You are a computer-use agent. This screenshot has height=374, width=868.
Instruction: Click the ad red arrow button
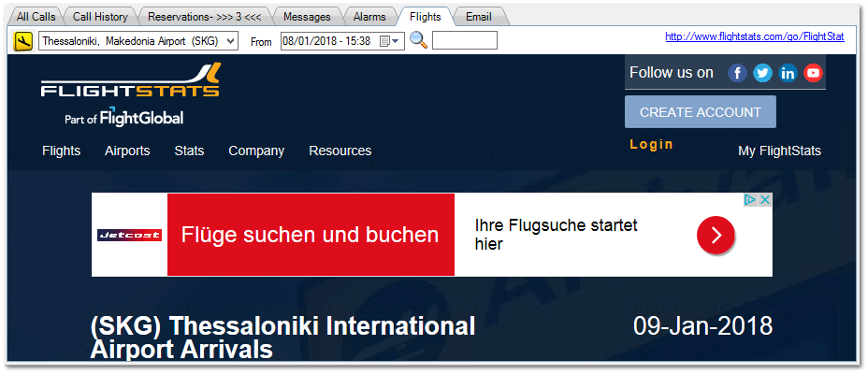(x=716, y=235)
